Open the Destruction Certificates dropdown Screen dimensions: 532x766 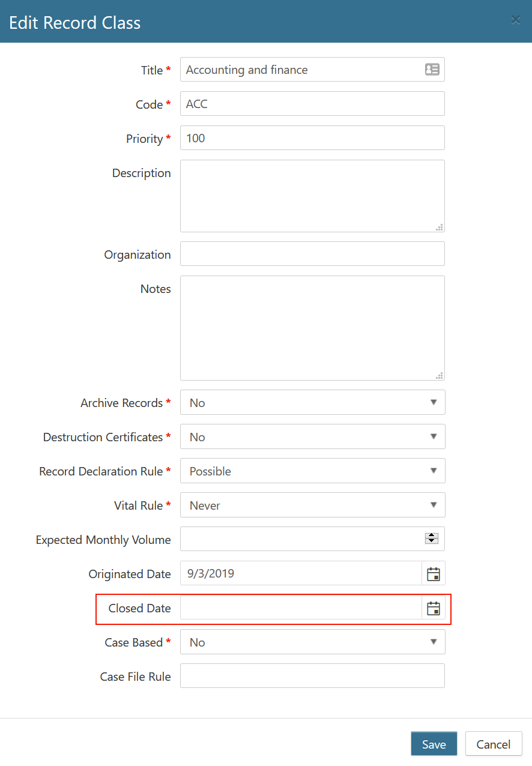[312, 437]
